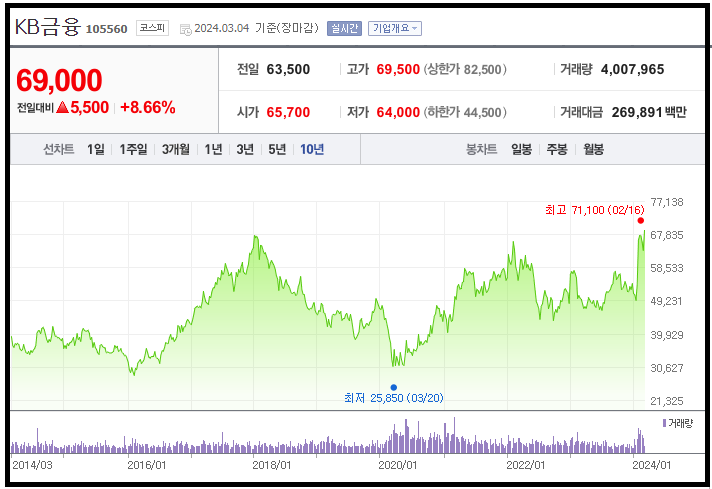The image size is (712, 489).
Task: Click the calendar clock icon beside the date
Action: (x=186, y=30)
